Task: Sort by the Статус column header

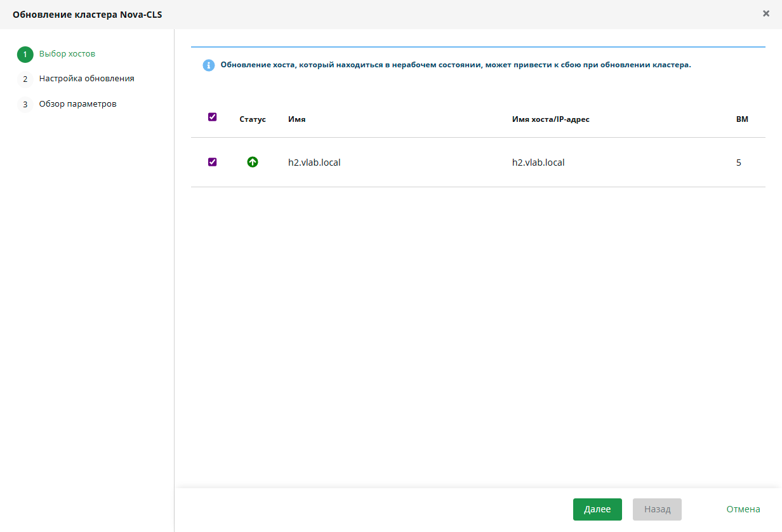Action: (x=253, y=119)
